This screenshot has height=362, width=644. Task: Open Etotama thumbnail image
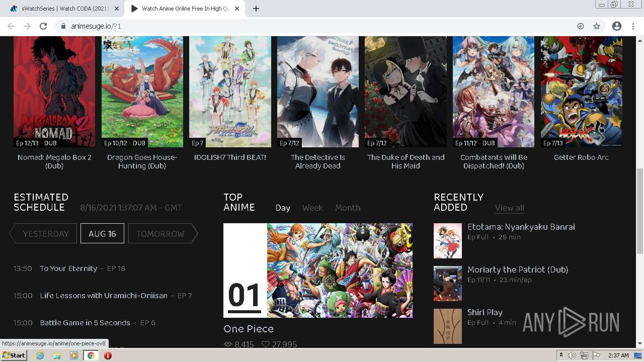[448, 241]
